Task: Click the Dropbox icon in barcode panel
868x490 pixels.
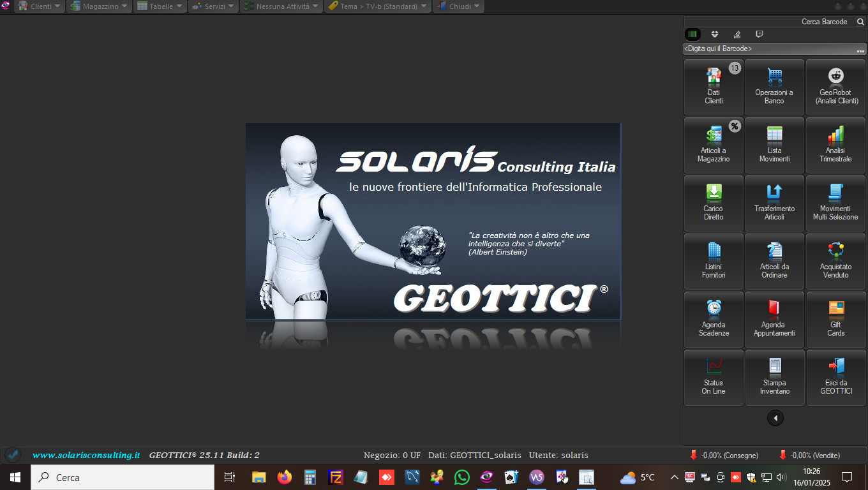Action: pyautogui.click(x=715, y=34)
